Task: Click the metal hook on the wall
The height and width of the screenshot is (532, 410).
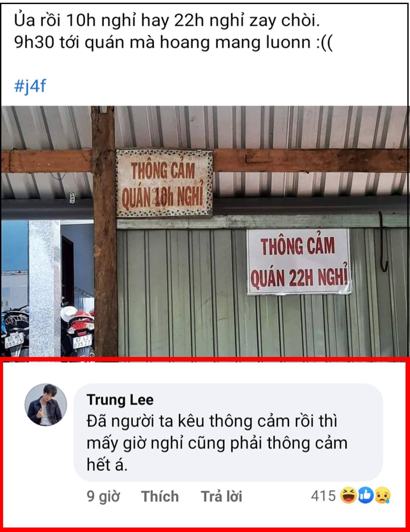Action: pos(383,241)
